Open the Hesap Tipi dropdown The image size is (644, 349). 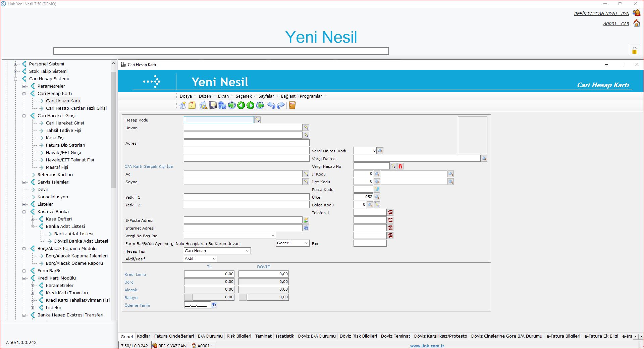click(x=248, y=251)
